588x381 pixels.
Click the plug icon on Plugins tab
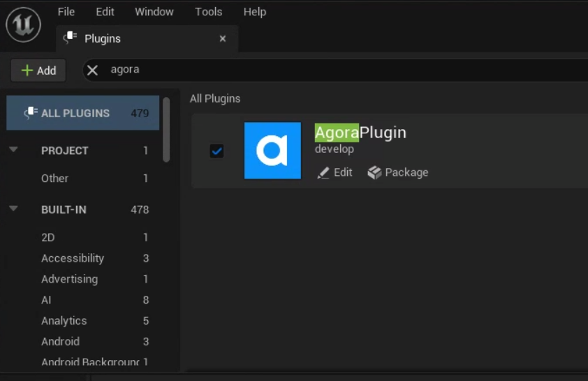click(x=70, y=38)
